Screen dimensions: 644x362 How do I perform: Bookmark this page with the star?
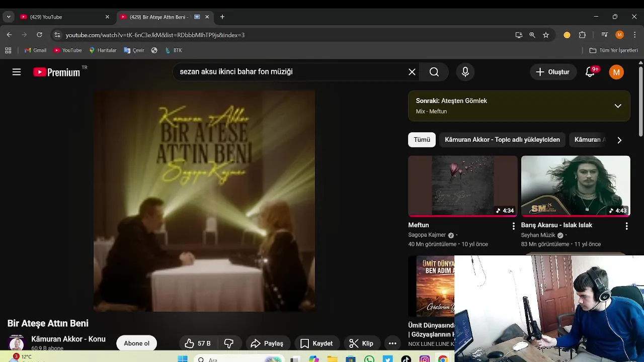tap(546, 35)
